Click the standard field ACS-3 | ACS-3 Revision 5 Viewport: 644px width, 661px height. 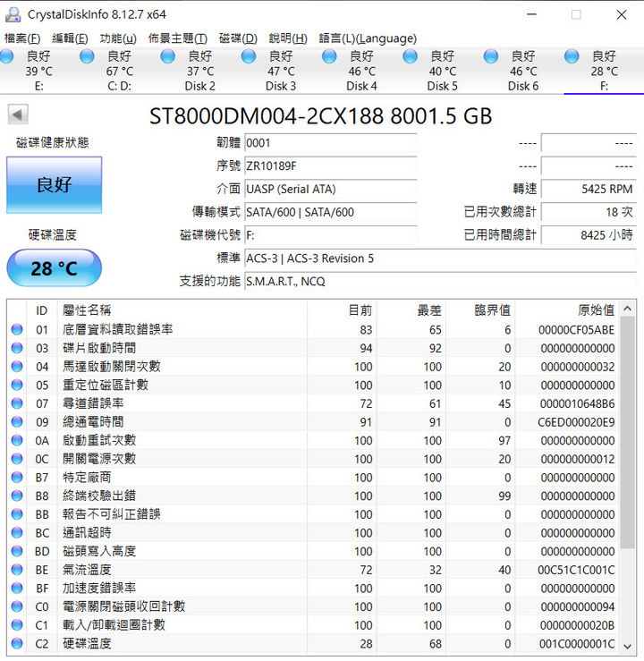tap(440, 258)
